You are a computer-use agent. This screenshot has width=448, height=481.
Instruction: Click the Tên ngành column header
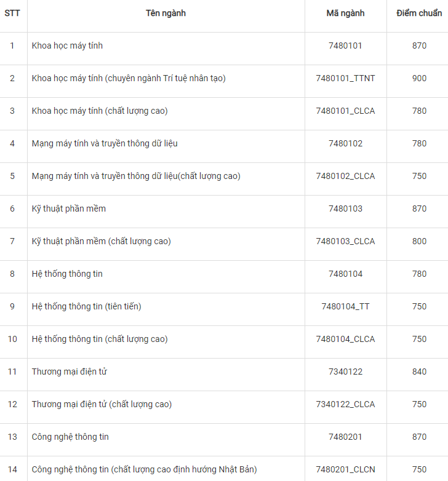[x=166, y=13]
